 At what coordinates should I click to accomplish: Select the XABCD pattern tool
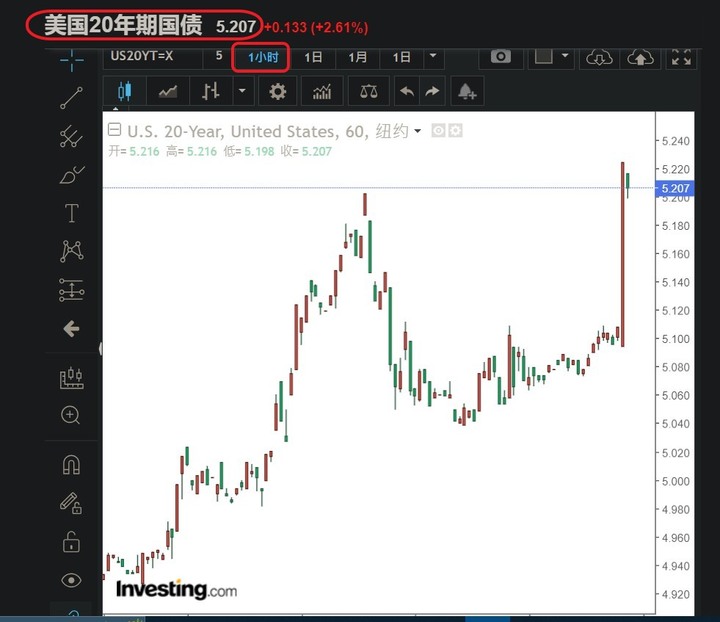pyautogui.click(x=72, y=251)
